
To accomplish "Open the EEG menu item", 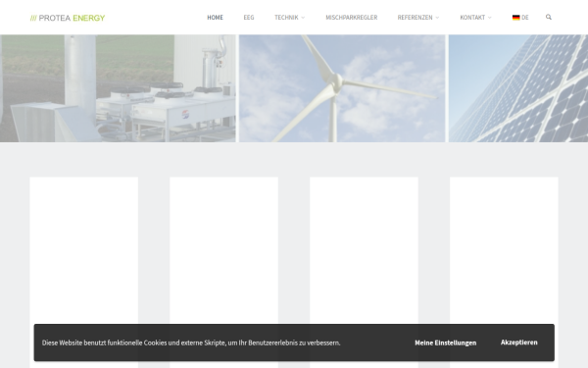I will pos(249,18).
